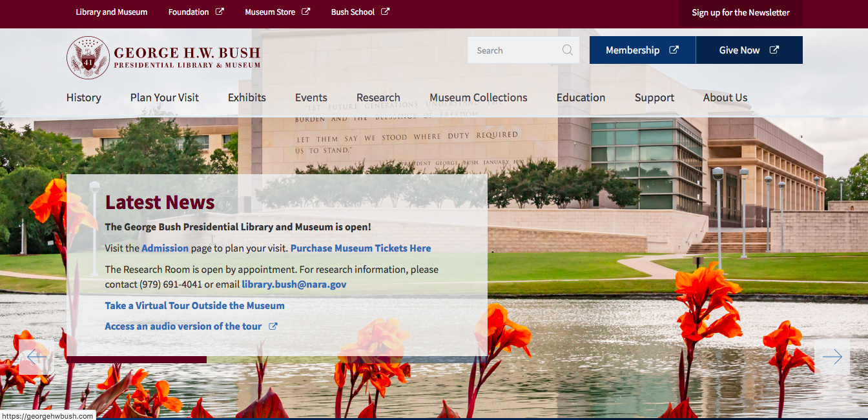Expand the Research navigation menu
Image resolution: width=868 pixels, height=420 pixels.
pyautogui.click(x=378, y=97)
